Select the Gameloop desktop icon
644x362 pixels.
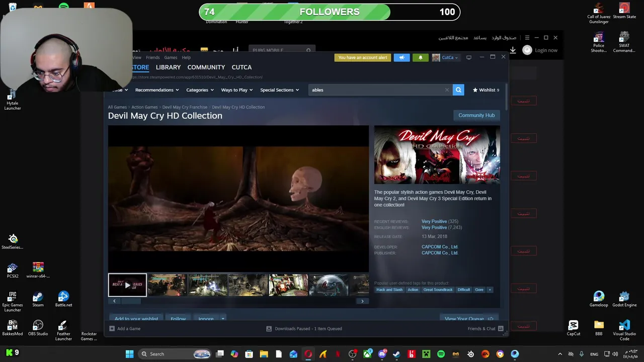599,299
